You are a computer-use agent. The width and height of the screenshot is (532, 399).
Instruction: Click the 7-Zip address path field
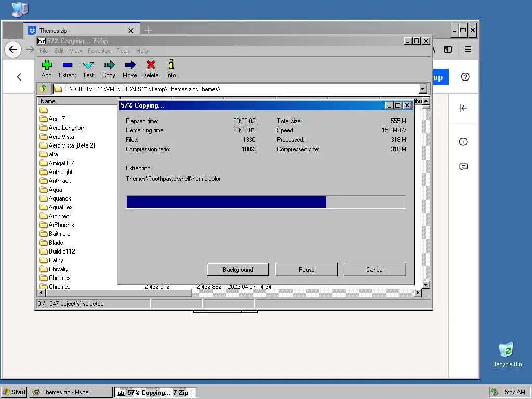(236, 89)
